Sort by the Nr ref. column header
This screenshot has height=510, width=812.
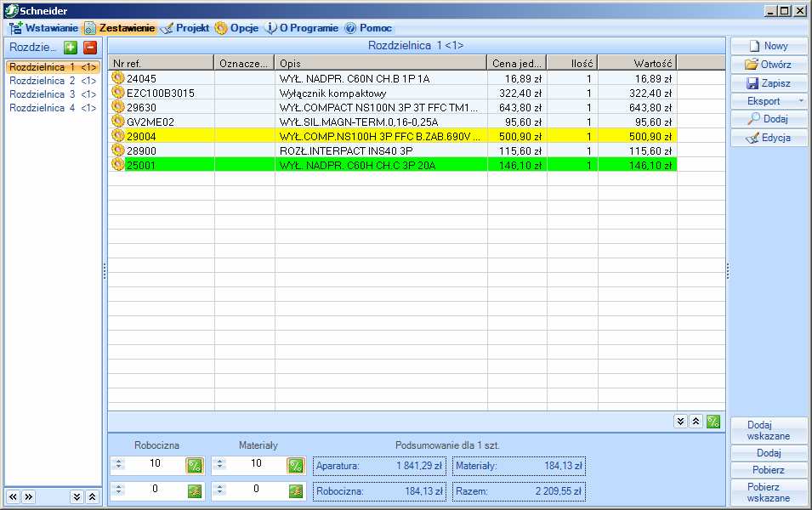click(x=161, y=63)
